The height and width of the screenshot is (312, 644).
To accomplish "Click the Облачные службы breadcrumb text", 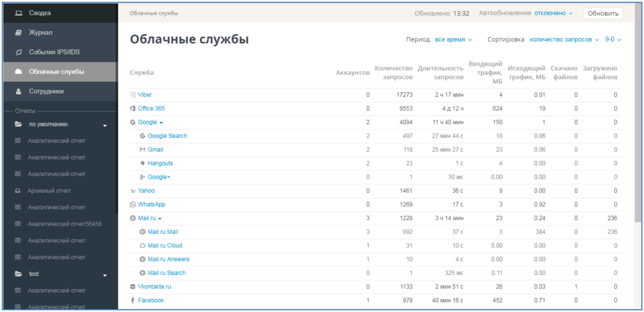I will point(154,13).
